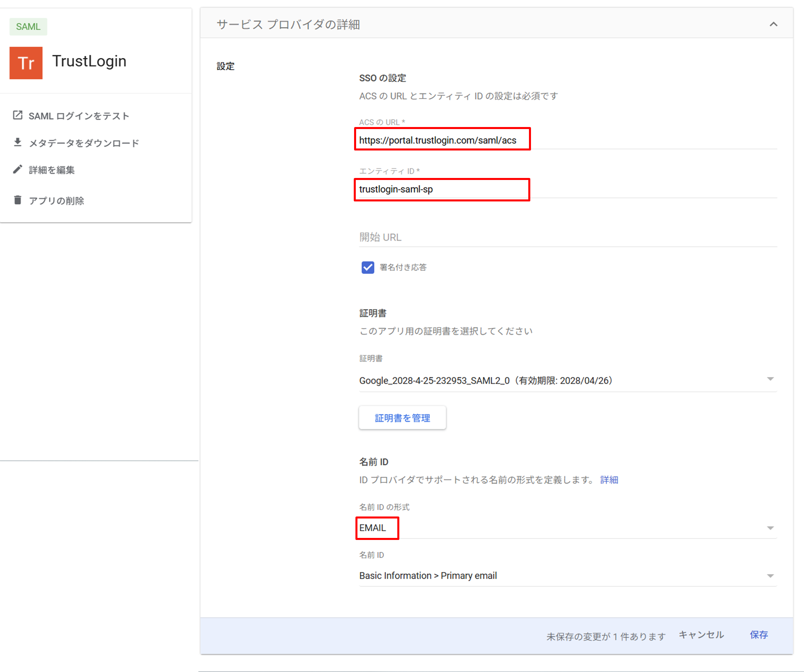804x672 pixels.
Task: Click the 保存 button
Action: click(x=759, y=635)
